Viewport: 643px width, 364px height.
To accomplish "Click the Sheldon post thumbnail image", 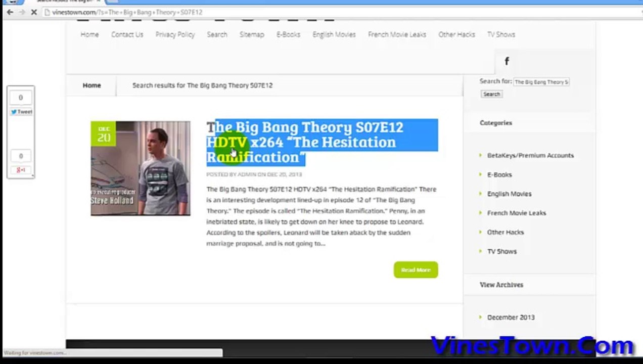I will pos(141,168).
